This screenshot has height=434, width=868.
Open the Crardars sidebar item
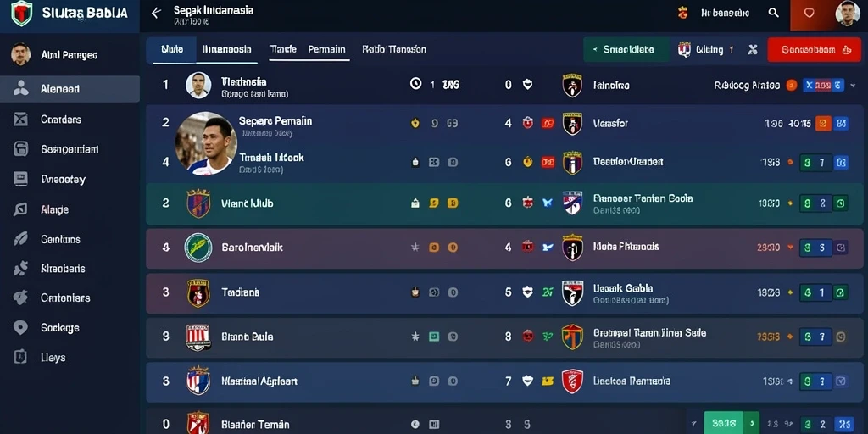pyautogui.click(x=70, y=119)
